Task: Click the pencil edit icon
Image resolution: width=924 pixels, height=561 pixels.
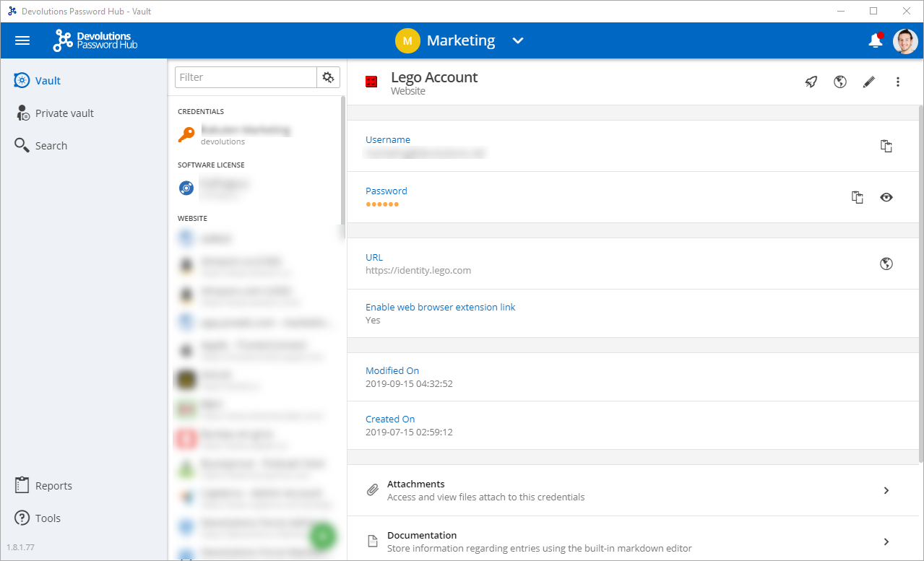Action: coord(869,82)
